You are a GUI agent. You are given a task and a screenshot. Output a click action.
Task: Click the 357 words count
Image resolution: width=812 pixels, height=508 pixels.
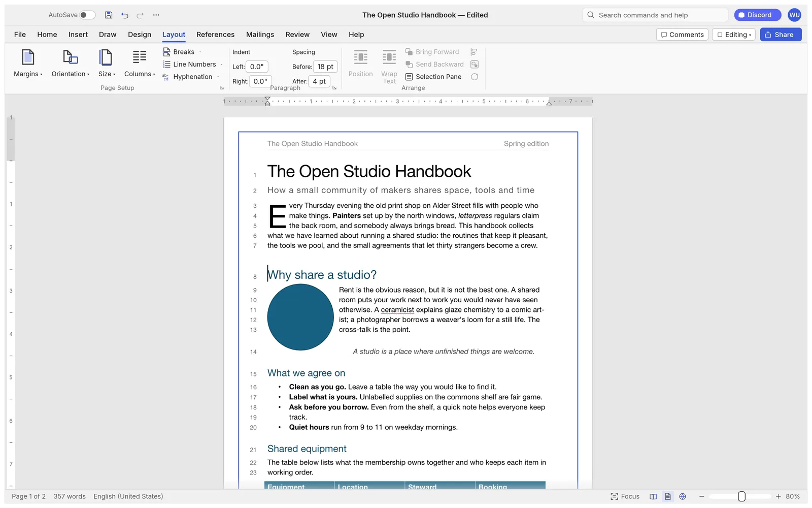pyautogui.click(x=70, y=496)
